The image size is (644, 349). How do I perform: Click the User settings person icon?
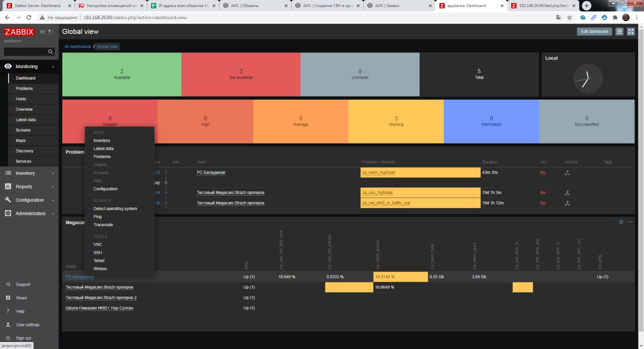[x=8, y=325]
